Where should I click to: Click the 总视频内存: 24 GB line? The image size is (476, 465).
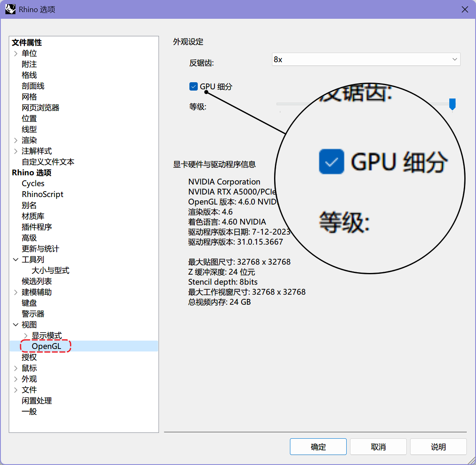[x=219, y=302]
